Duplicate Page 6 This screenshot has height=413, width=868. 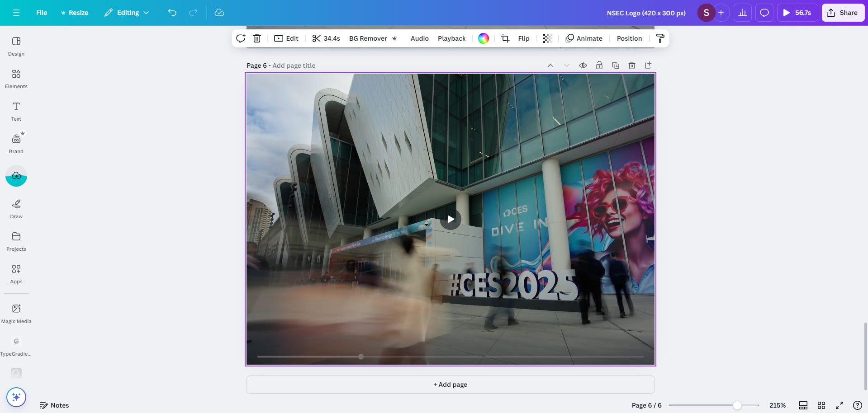[616, 66]
